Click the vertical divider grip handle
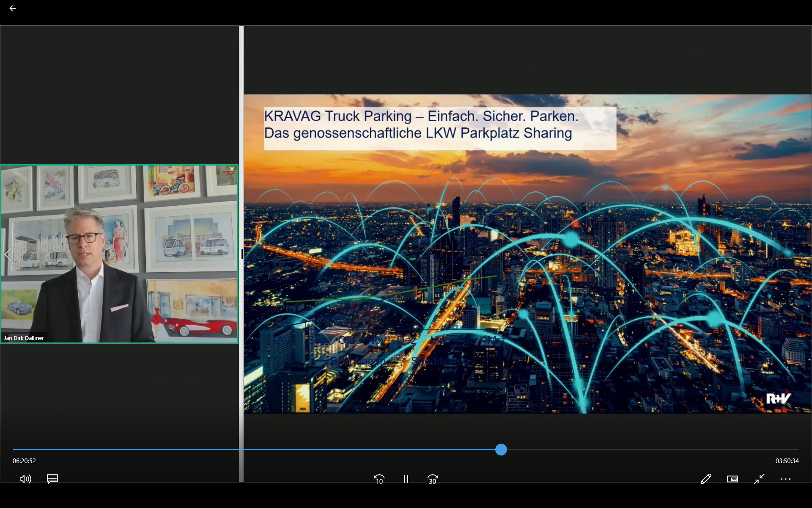 pyautogui.click(x=241, y=254)
